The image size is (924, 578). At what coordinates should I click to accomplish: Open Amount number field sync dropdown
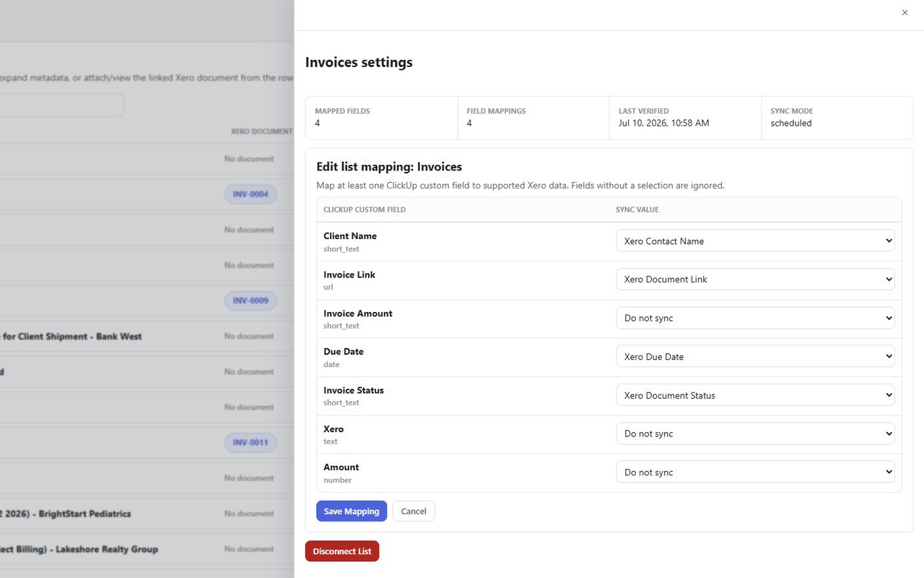click(755, 472)
